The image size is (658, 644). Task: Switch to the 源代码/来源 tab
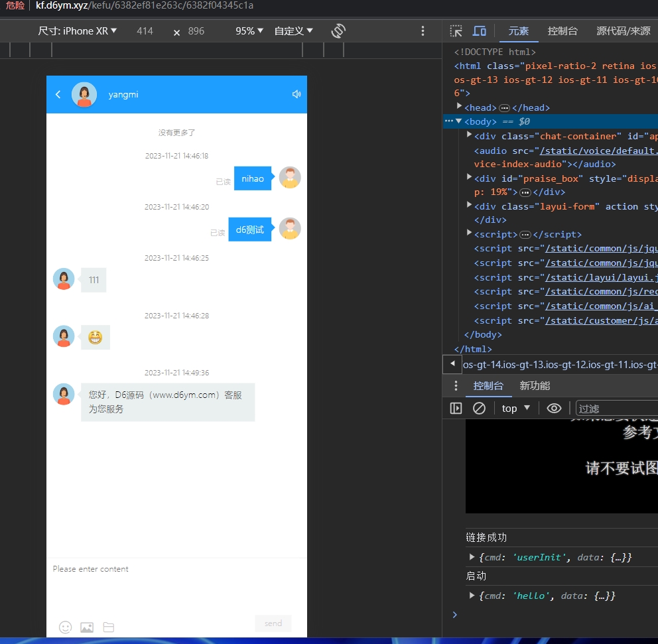pyautogui.click(x=623, y=31)
